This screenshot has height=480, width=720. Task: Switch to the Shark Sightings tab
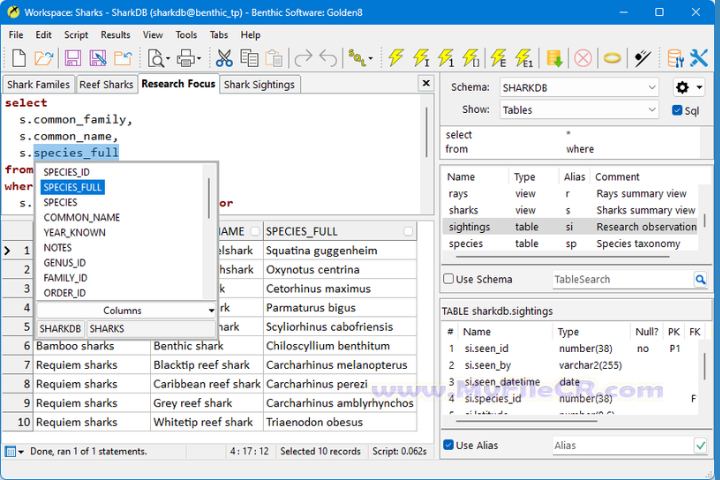point(259,85)
